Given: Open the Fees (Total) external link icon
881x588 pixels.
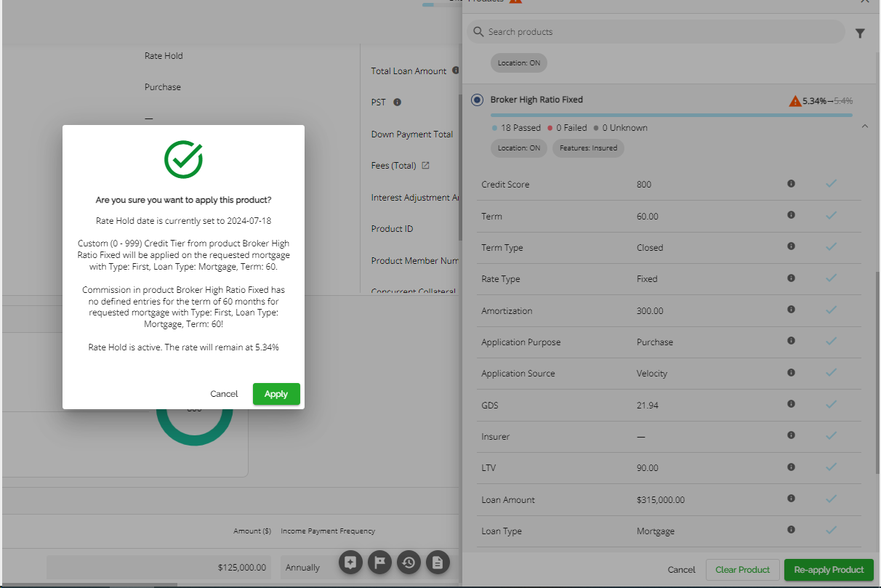Looking at the screenshot, I should (x=426, y=166).
